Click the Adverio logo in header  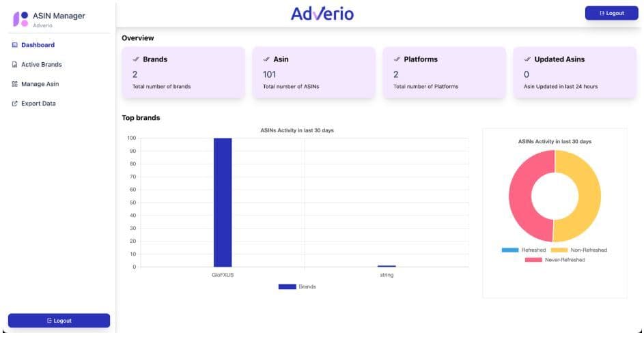coord(322,14)
